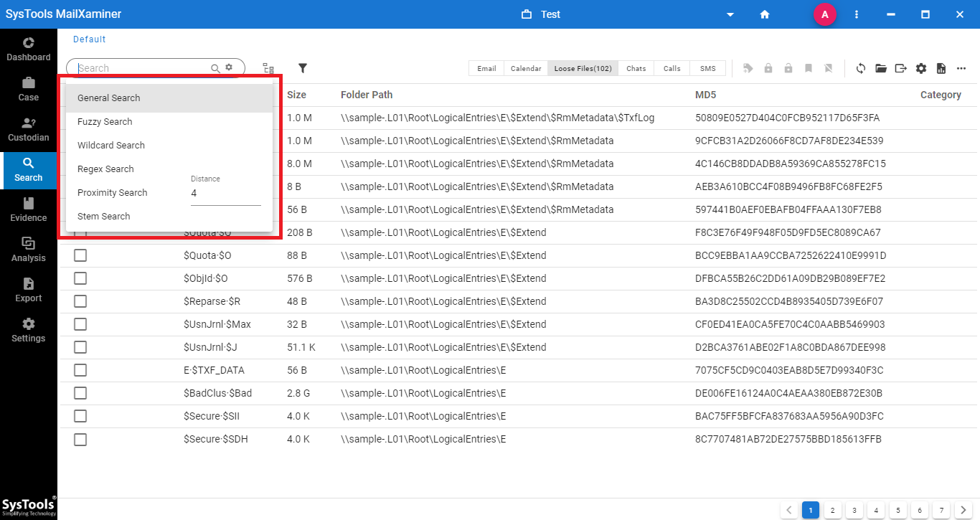Open the Dashboard section in sidebar
Image resolution: width=980 pixels, height=520 pixels.
pos(29,49)
